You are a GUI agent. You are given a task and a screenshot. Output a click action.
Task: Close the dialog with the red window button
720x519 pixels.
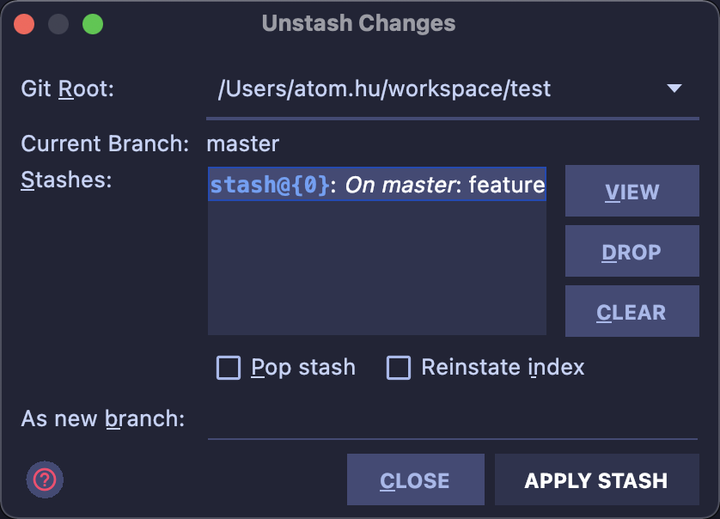(x=24, y=24)
